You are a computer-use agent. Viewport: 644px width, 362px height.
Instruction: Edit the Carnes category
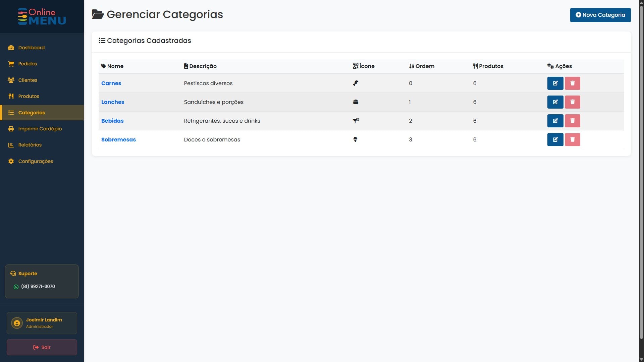click(x=555, y=83)
